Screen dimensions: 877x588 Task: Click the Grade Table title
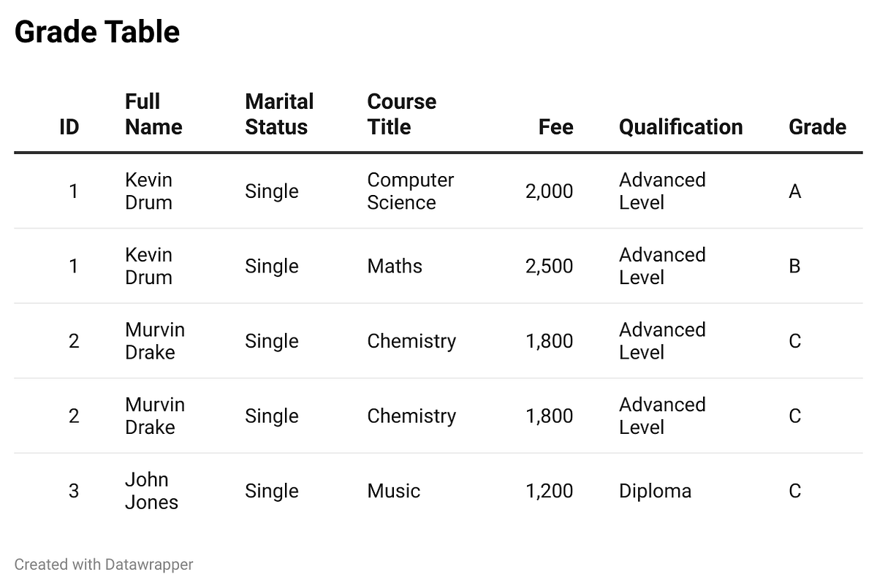tap(97, 32)
